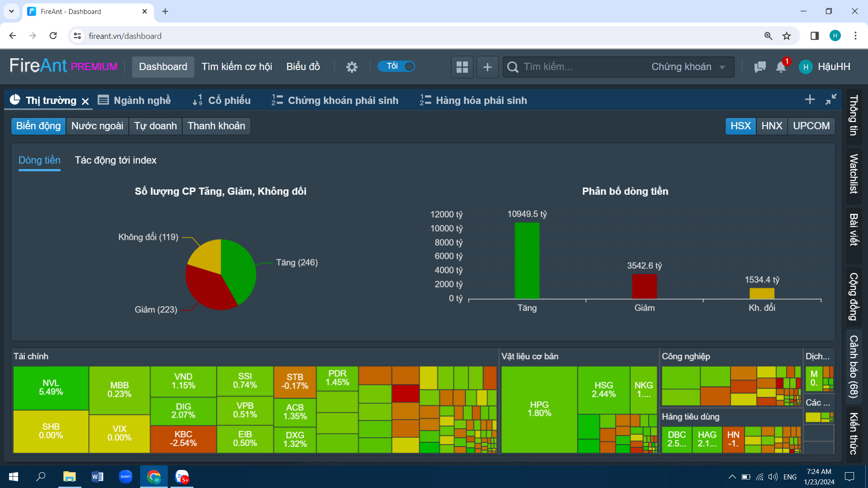Image resolution: width=868 pixels, height=488 pixels.
Task: Click the green NVL heatmap tile
Action: [51, 387]
